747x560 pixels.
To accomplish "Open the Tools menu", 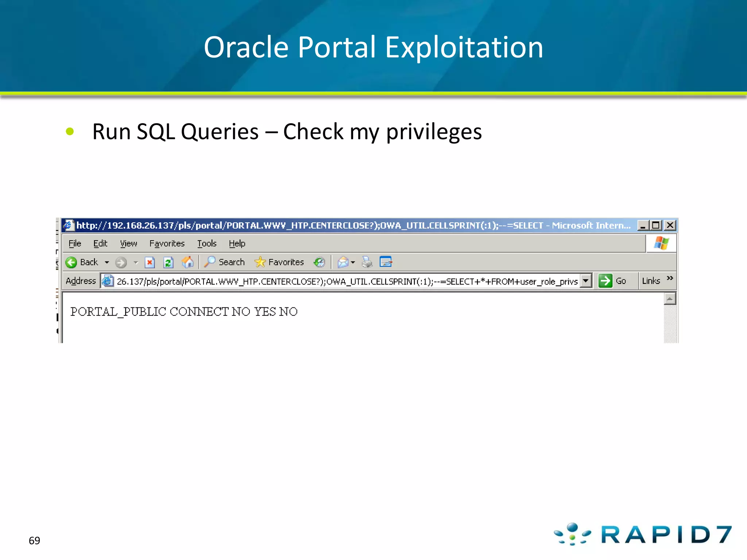I will point(207,243).
